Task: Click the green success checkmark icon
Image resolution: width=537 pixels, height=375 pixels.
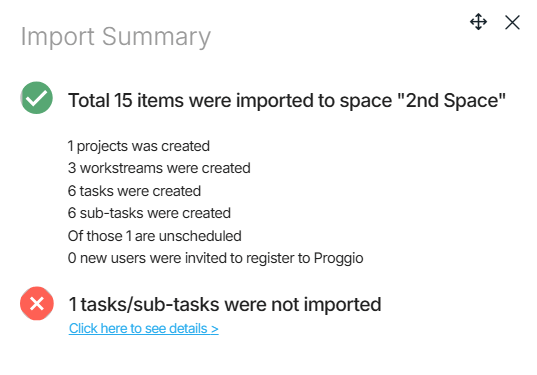Action: tap(37, 98)
